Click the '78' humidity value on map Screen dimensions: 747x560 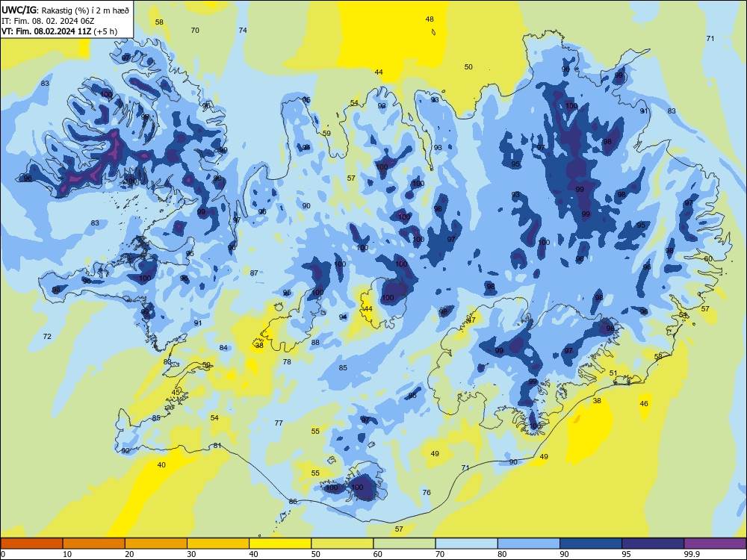[287, 361]
